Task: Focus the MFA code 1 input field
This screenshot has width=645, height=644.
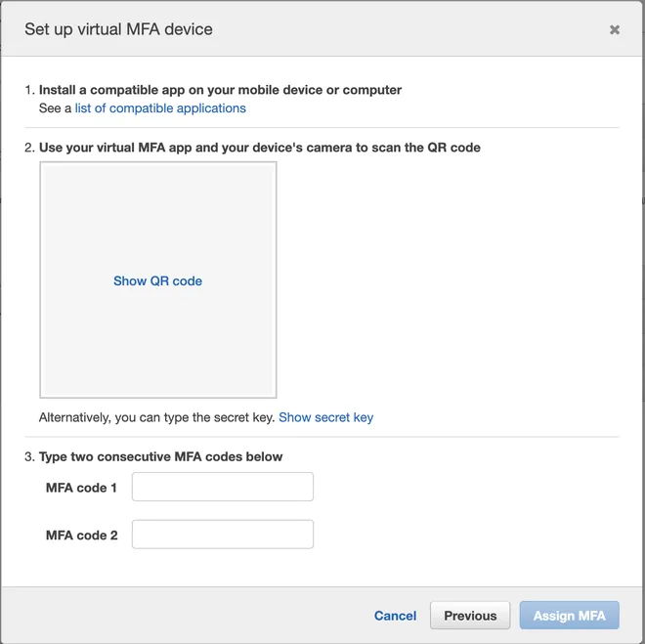Action: pyautogui.click(x=223, y=487)
